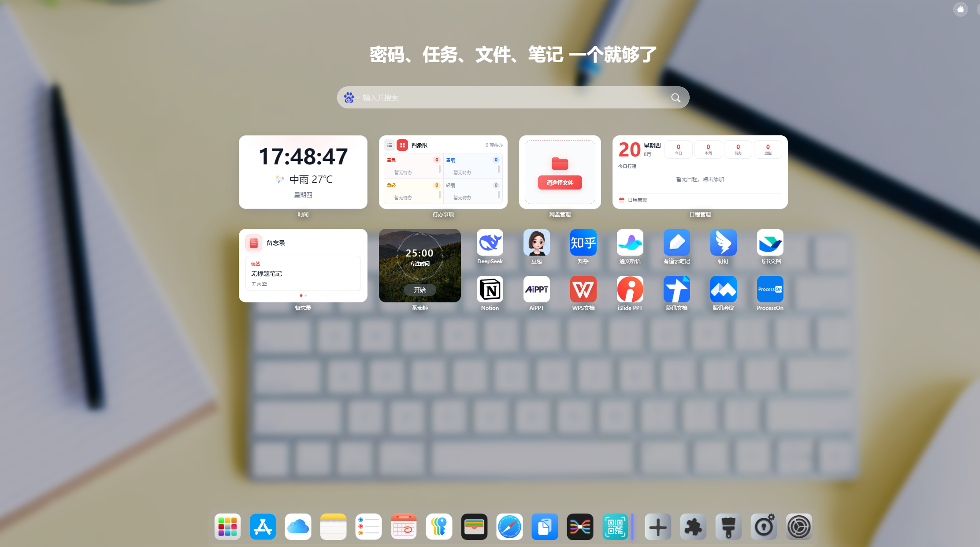Open the Wallet cards icon in dock
The image size is (980, 547).
coord(474,527)
